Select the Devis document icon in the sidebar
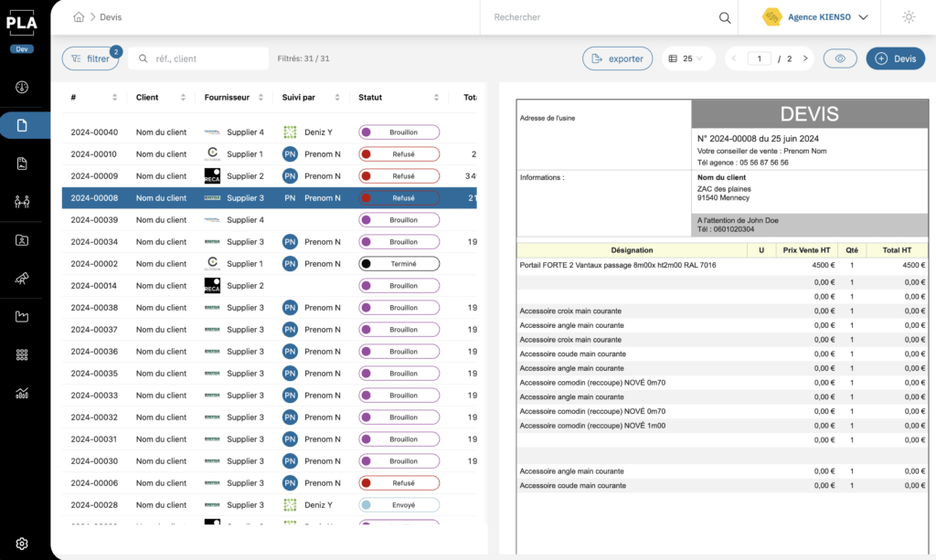The image size is (936, 560). (x=21, y=125)
